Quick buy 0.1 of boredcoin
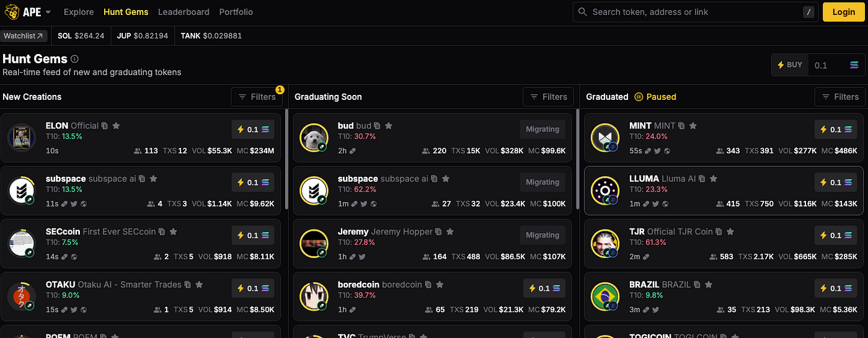Screen dimensions: 868x338 [544, 288]
